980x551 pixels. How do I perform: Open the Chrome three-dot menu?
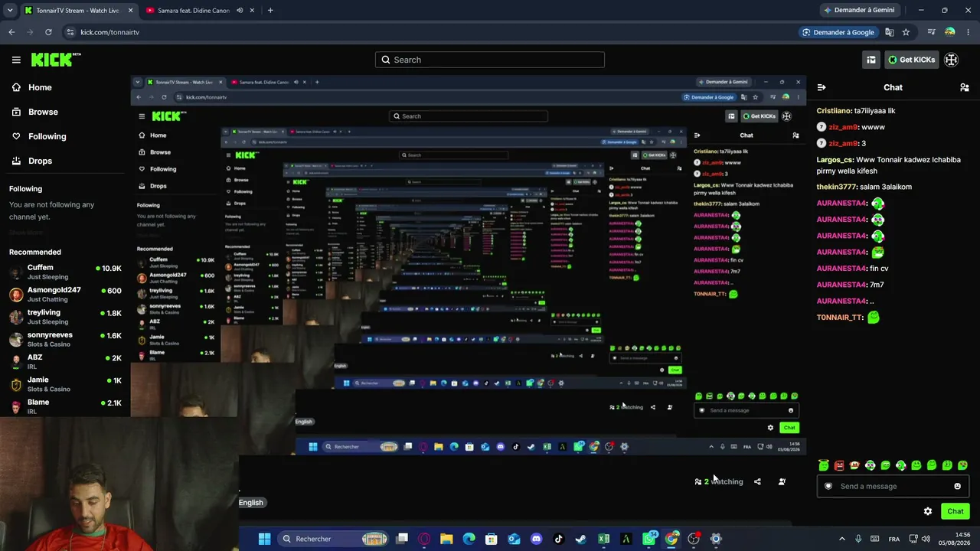pyautogui.click(x=969, y=32)
